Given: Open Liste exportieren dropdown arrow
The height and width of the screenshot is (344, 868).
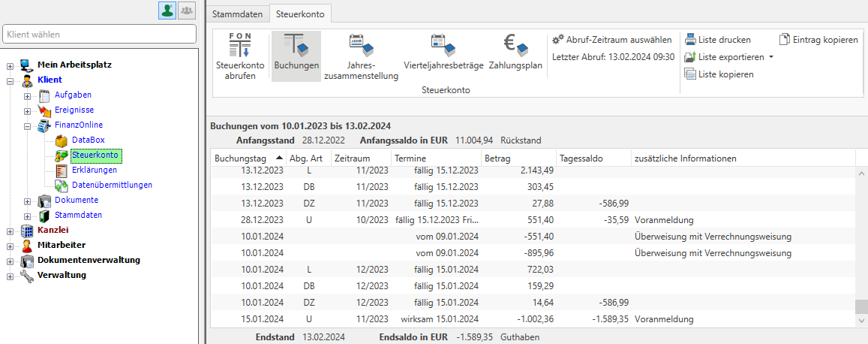Looking at the screenshot, I should (771, 57).
